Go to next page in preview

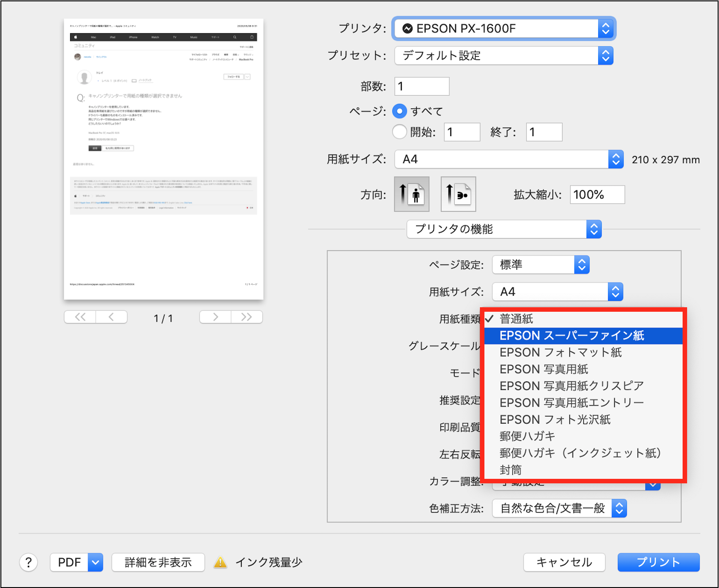point(215,317)
